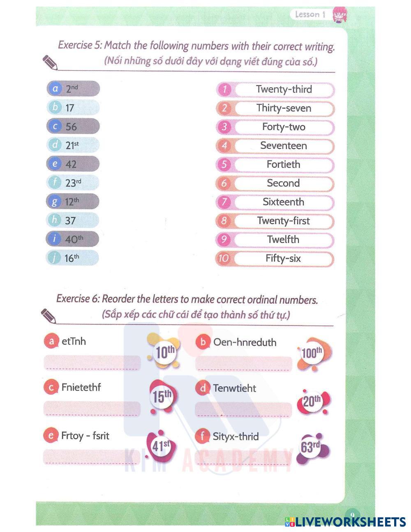The image size is (411, 532).
Task: Open the Liveworksheets logo link
Action: (x=345, y=522)
